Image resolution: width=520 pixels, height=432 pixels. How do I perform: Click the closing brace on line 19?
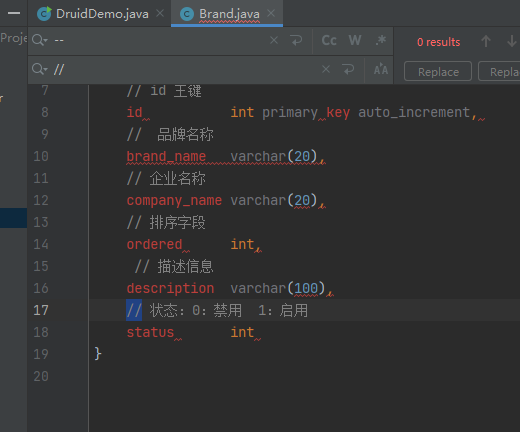click(98, 354)
